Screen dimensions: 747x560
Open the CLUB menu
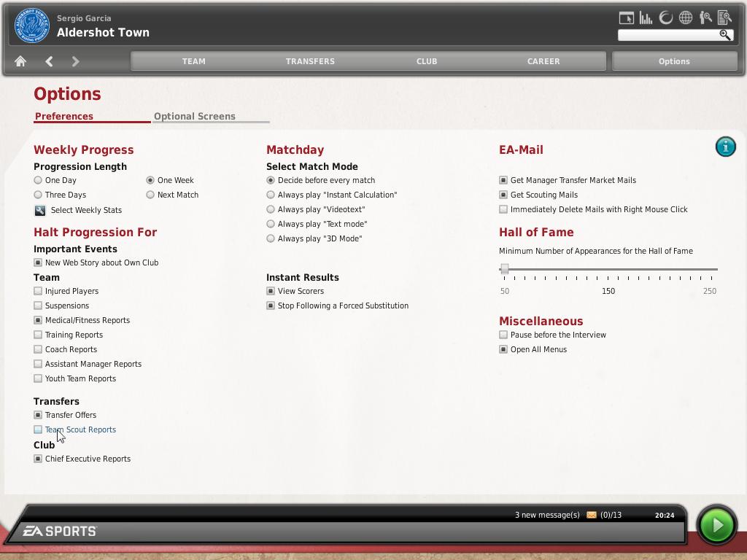pos(427,61)
